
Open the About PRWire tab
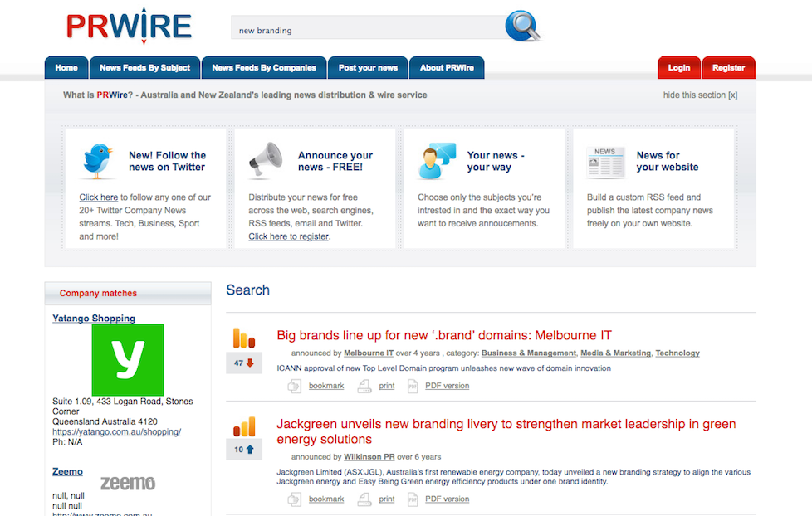(447, 68)
